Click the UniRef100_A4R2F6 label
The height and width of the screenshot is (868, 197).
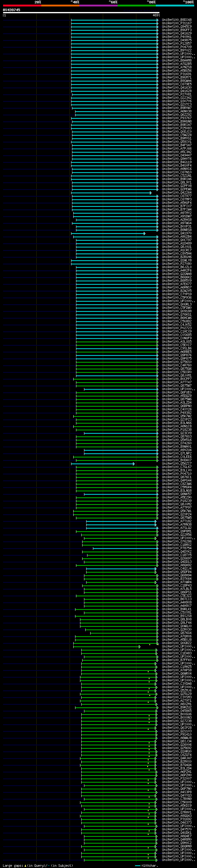coord(177,271)
